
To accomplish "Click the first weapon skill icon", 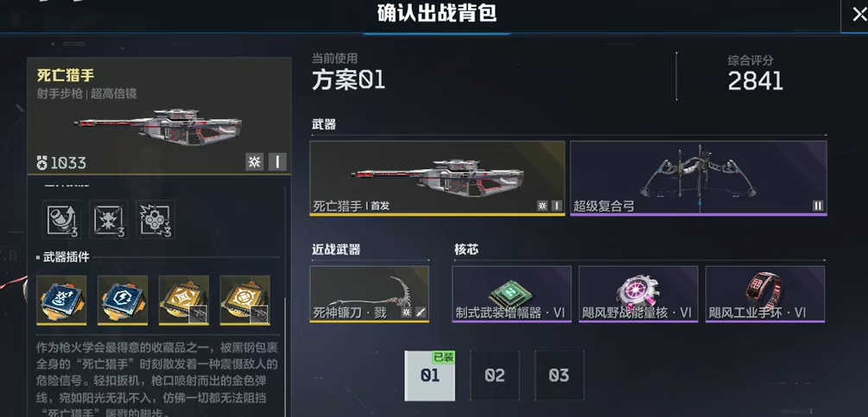I will 61,219.
